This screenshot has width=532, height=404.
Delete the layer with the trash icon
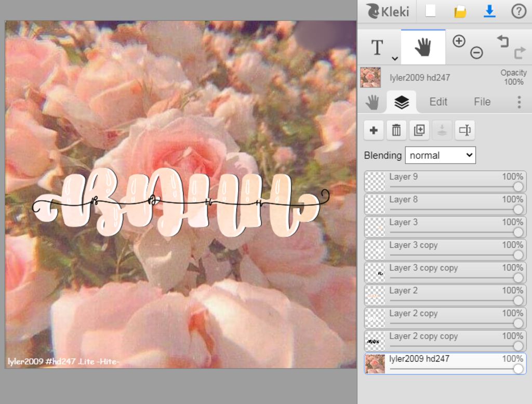396,130
